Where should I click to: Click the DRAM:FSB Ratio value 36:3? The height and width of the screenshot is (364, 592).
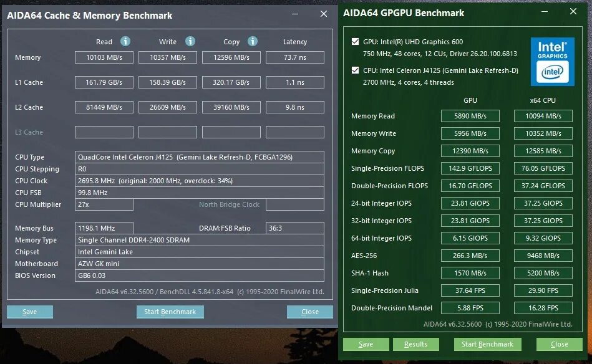point(295,228)
